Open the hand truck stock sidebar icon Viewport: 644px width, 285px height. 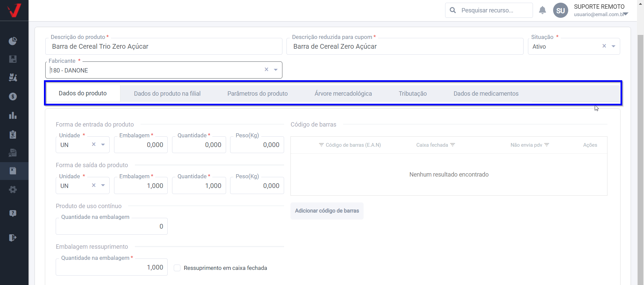[x=13, y=78]
